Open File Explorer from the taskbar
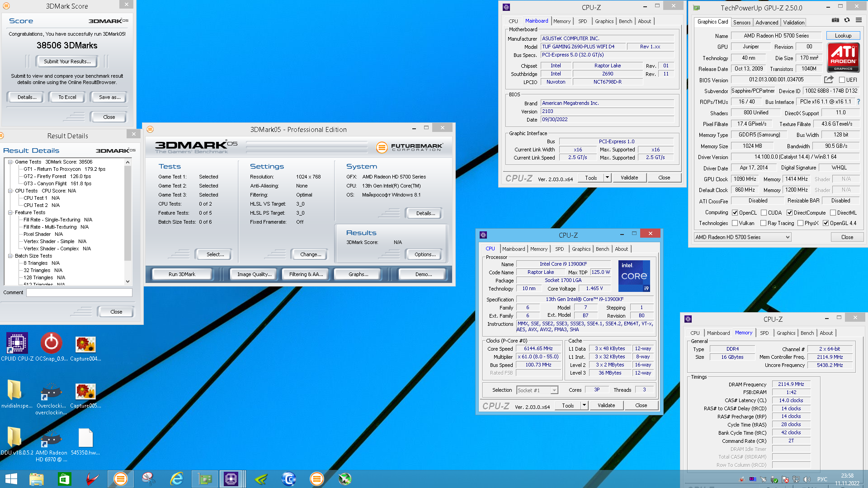Screen dimensions: 868x488 37,479
